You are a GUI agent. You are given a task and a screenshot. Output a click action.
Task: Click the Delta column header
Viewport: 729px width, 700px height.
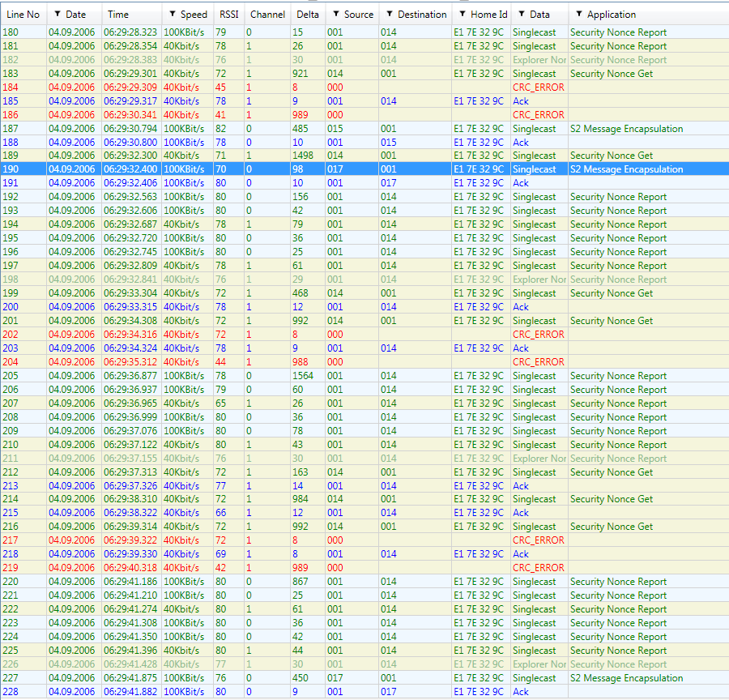point(308,15)
